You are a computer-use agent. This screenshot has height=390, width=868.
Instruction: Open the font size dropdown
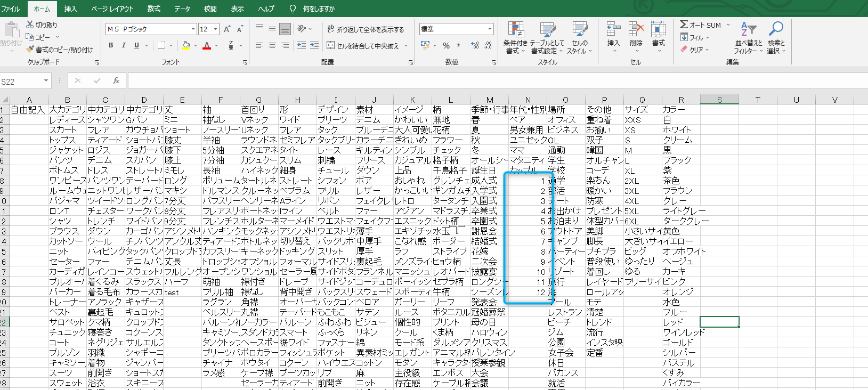click(x=216, y=29)
